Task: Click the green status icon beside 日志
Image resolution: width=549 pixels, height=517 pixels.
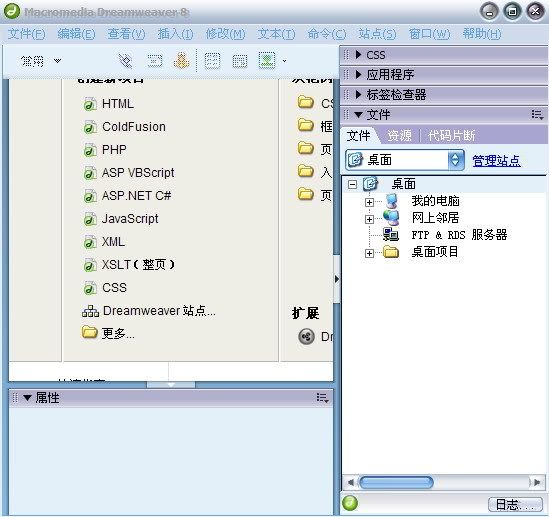Action: 350,503
